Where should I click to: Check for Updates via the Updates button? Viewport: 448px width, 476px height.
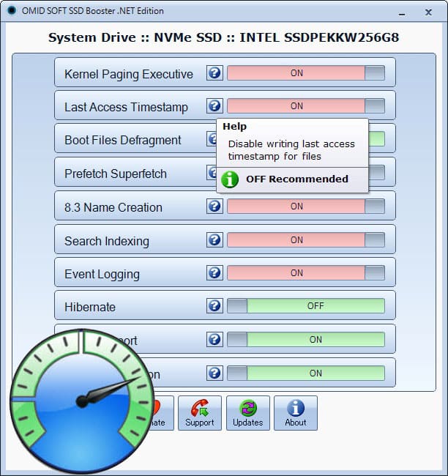(x=248, y=413)
